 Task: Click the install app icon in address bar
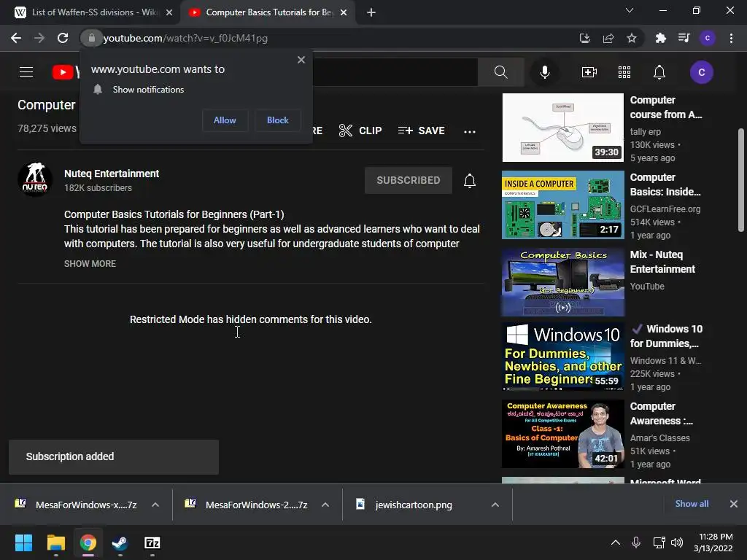[585, 38]
